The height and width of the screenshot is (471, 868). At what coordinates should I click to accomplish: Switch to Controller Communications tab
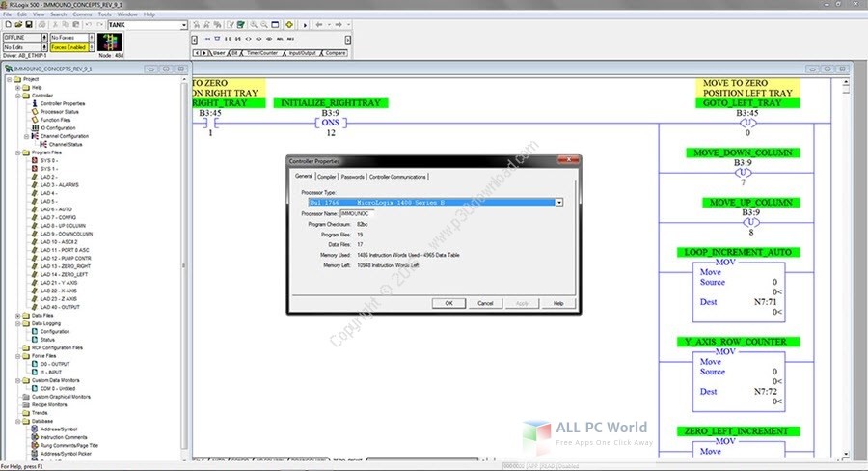point(397,177)
